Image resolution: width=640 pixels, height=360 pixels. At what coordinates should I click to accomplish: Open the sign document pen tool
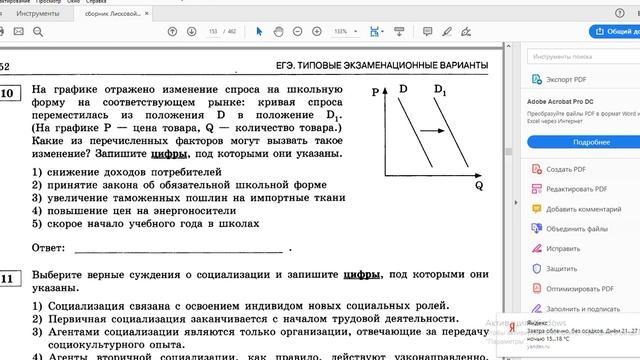(x=466, y=31)
